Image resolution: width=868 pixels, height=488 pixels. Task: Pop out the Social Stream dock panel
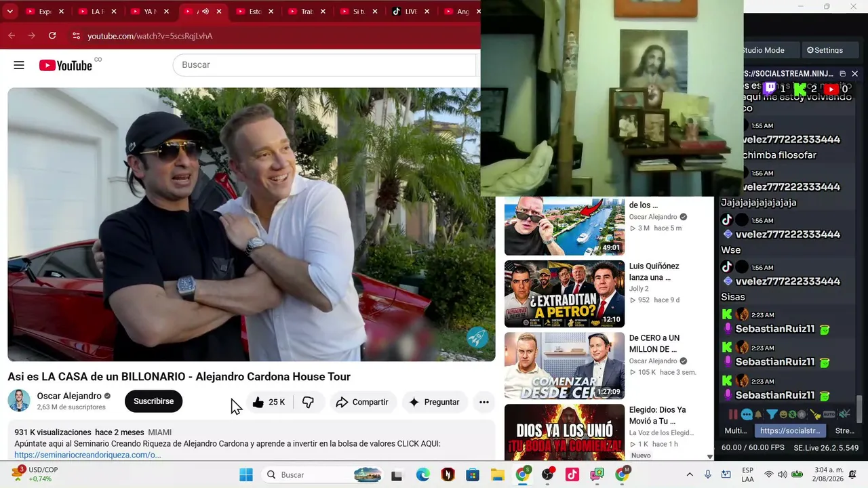842,73
